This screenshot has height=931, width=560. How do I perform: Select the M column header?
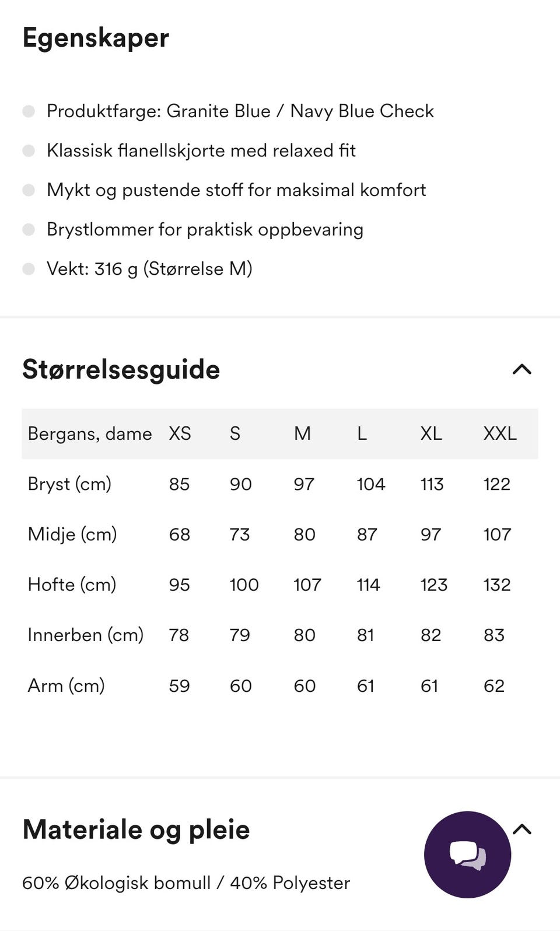[302, 433]
